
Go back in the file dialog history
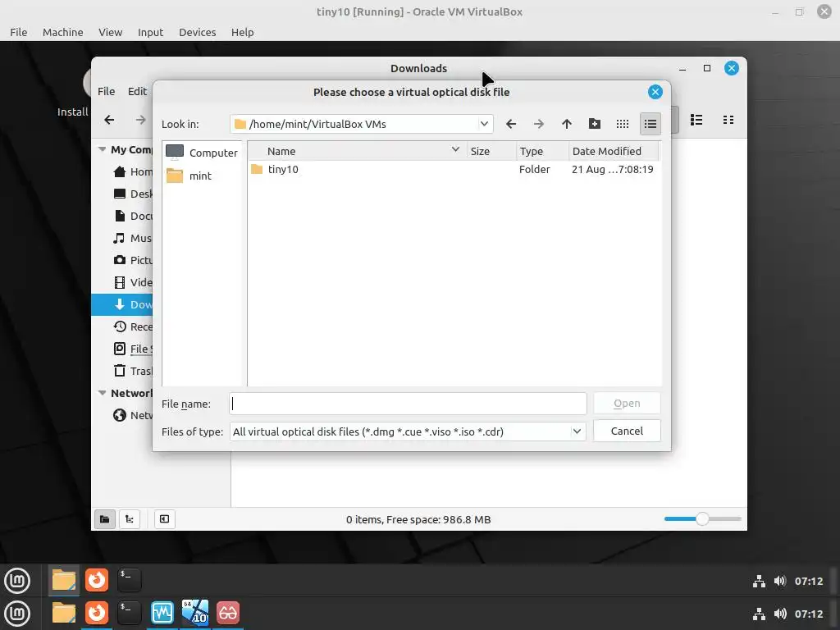click(511, 125)
